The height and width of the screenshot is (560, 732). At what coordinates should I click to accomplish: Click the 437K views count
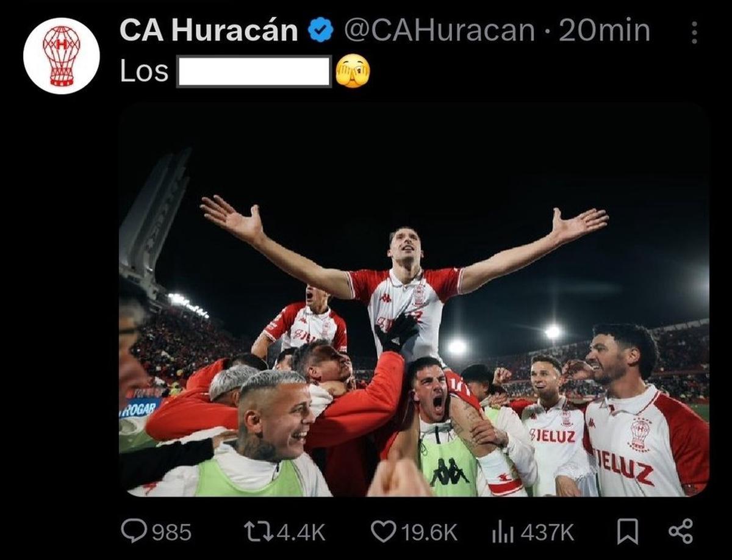coord(547,533)
